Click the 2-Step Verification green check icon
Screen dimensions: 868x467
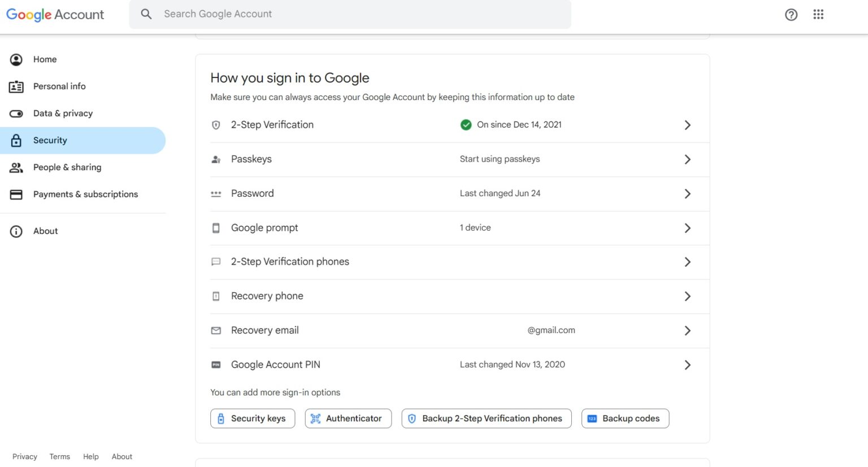[466, 124]
